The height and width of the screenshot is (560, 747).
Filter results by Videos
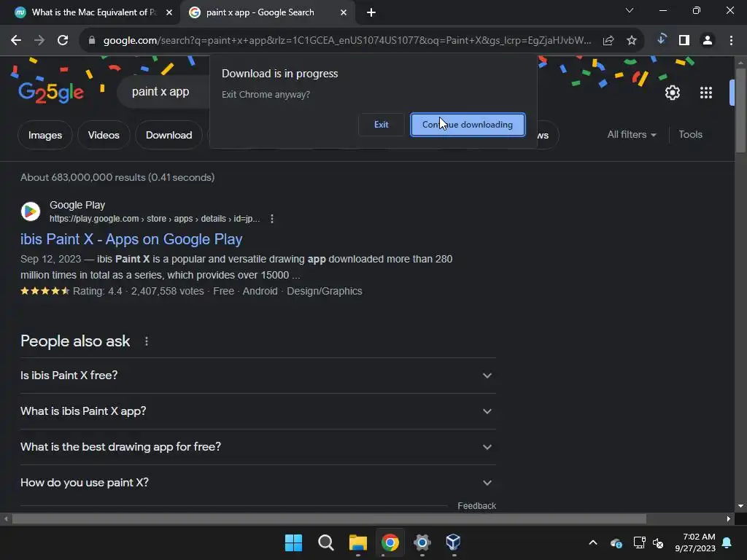(104, 135)
